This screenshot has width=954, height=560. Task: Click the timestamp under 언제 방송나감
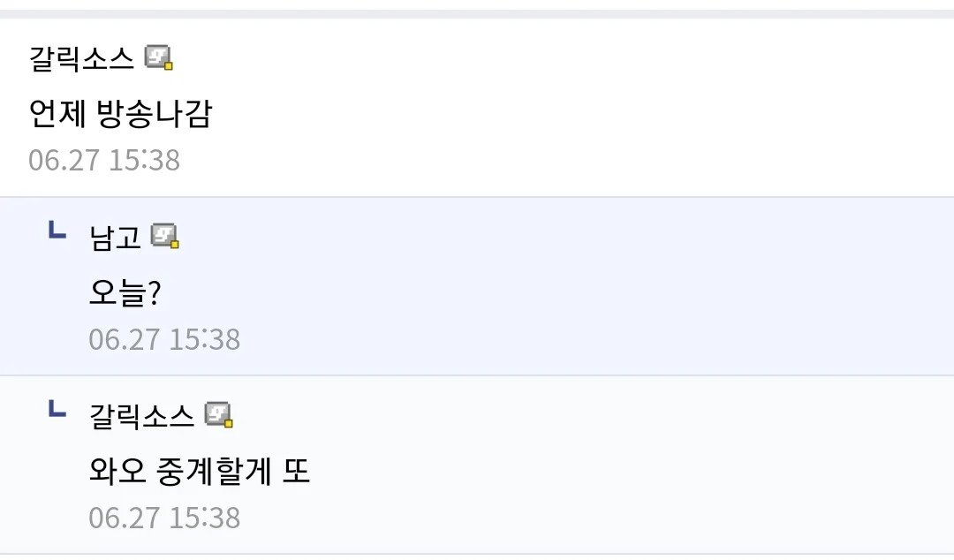click(104, 160)
